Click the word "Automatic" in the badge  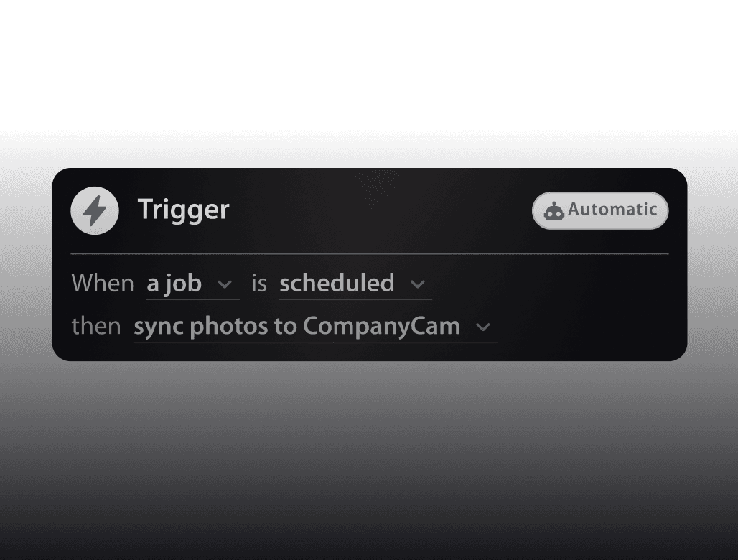point(612,210)
